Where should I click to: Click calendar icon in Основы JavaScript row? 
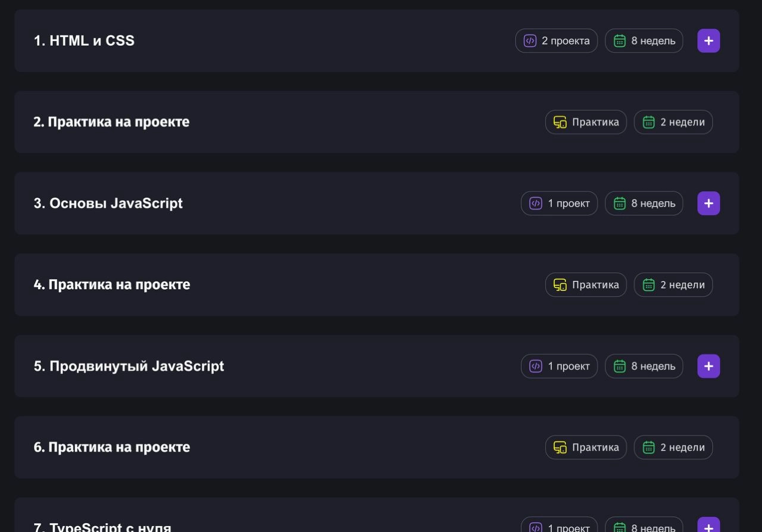pyautogui.click(x=620, y=204)
